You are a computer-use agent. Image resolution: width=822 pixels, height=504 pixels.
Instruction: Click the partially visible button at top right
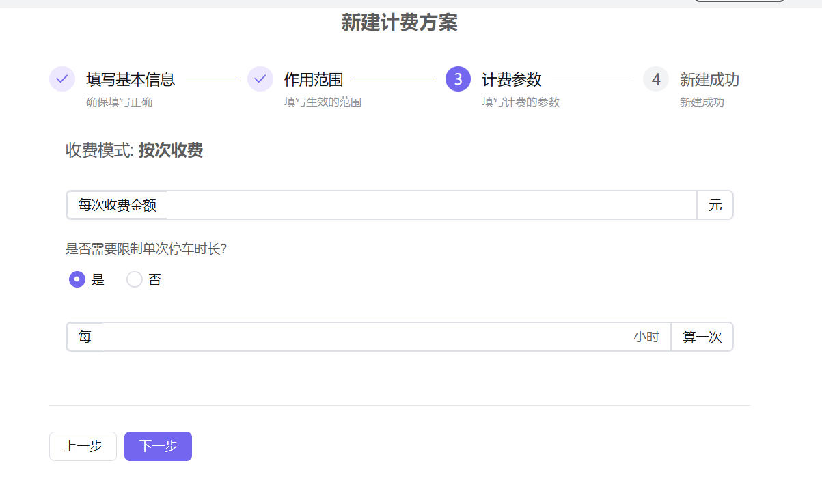(739, 2)
